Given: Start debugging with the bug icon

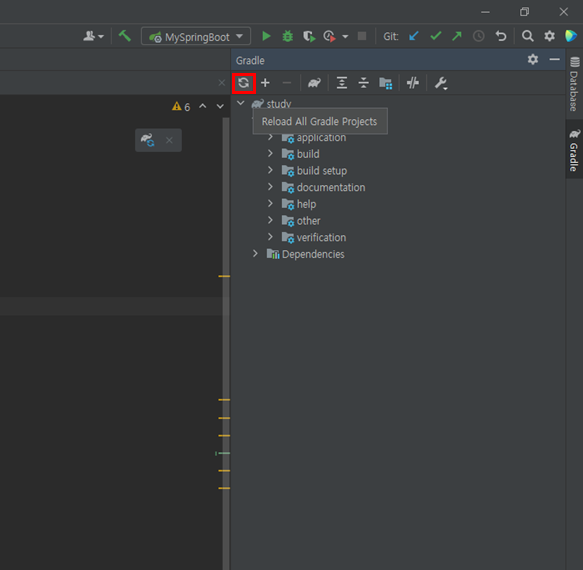Looking at the screenshot, I should pos(287,36).
